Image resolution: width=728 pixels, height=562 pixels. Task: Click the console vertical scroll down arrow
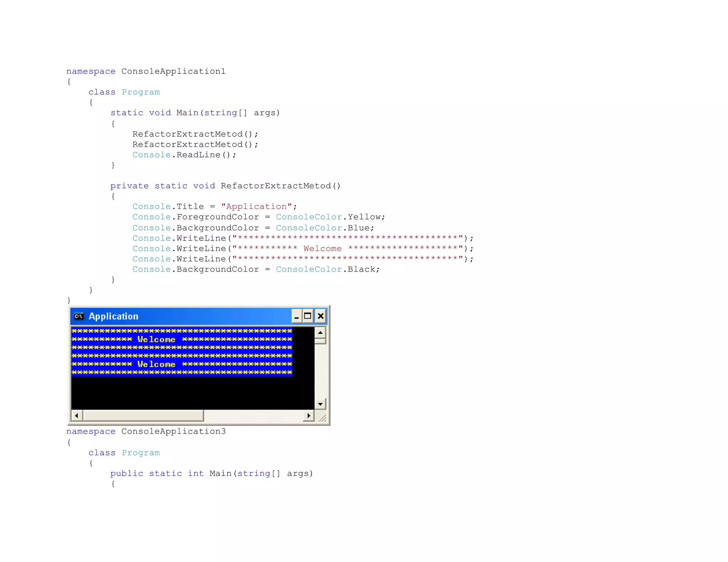[320, 404]
